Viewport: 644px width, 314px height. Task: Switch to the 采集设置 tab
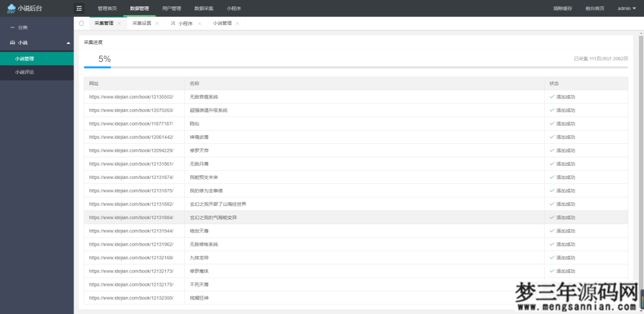(142, 23)
